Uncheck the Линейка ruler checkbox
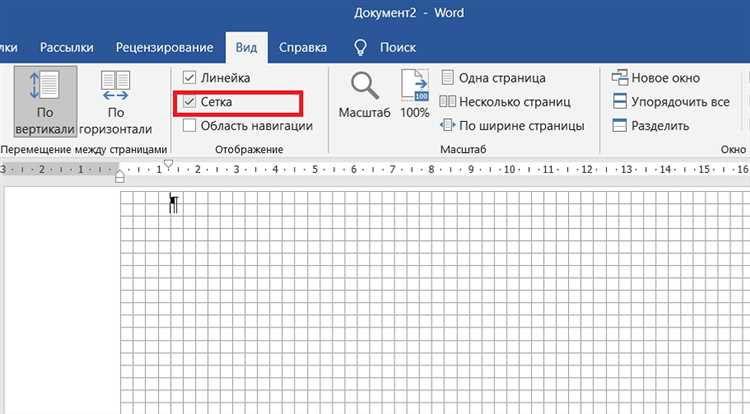 pos(189,77)
